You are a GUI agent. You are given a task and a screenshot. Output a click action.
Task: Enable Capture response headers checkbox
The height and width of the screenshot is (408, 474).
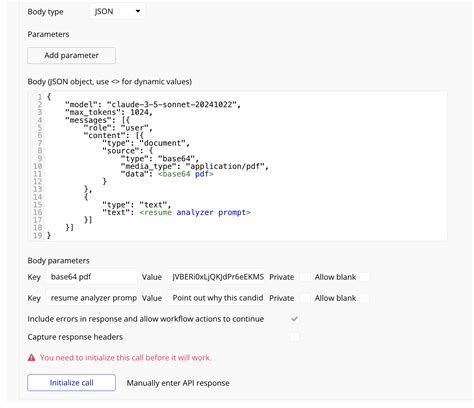[294, 337]
